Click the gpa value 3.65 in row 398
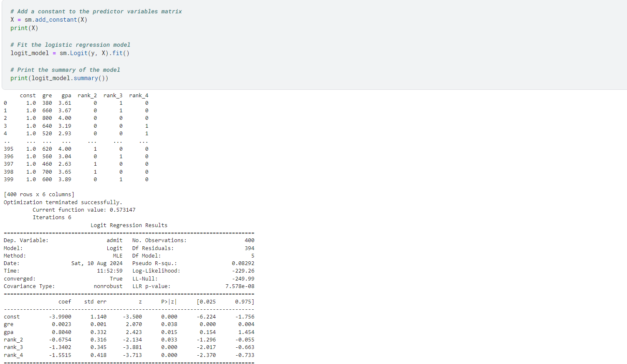 (65, 172)
